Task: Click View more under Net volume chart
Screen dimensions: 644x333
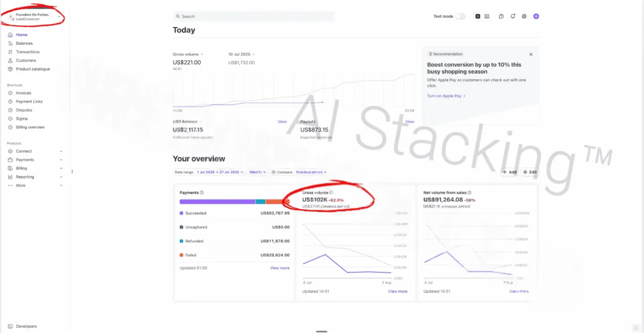Action: (x=519, y=292)
